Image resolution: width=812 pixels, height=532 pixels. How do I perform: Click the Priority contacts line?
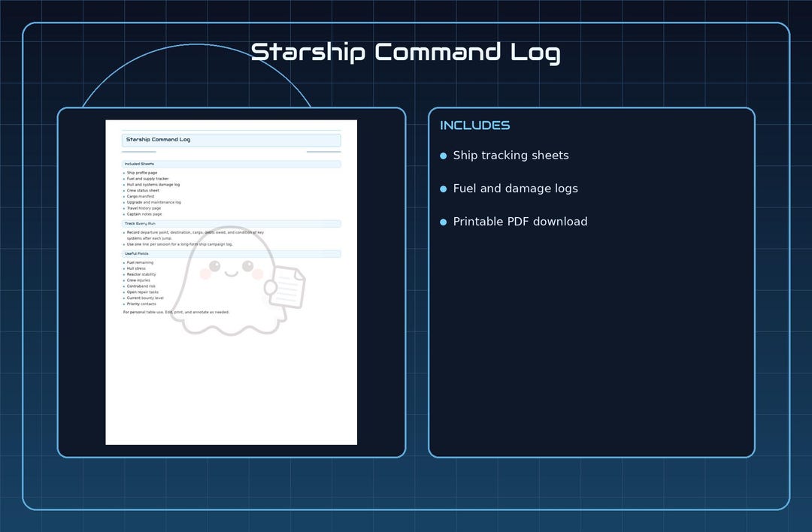tap(141, 304)
